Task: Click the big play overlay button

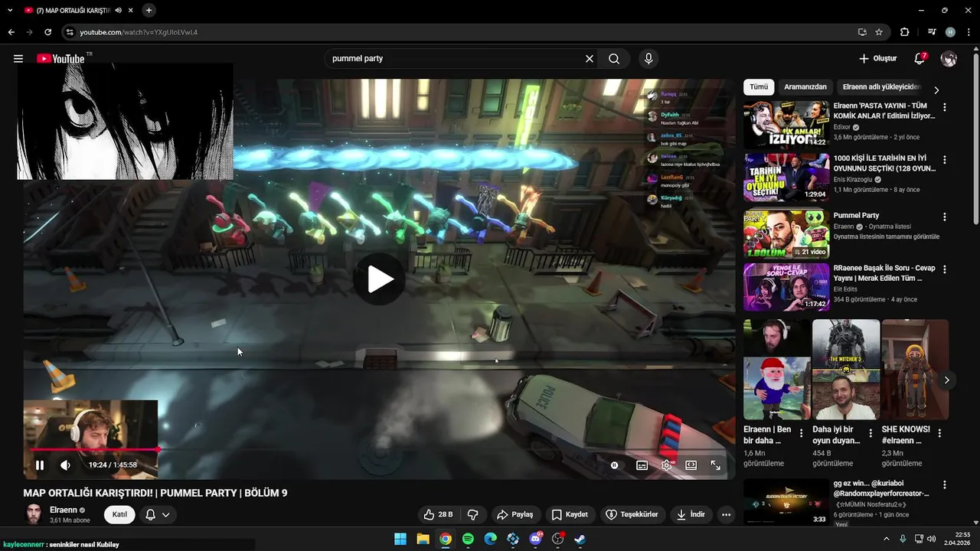Action: tap(380, 279)
